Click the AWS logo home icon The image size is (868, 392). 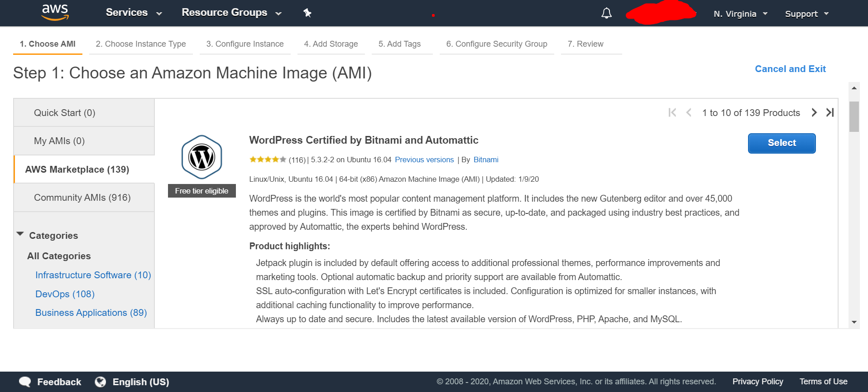[55, 13]
